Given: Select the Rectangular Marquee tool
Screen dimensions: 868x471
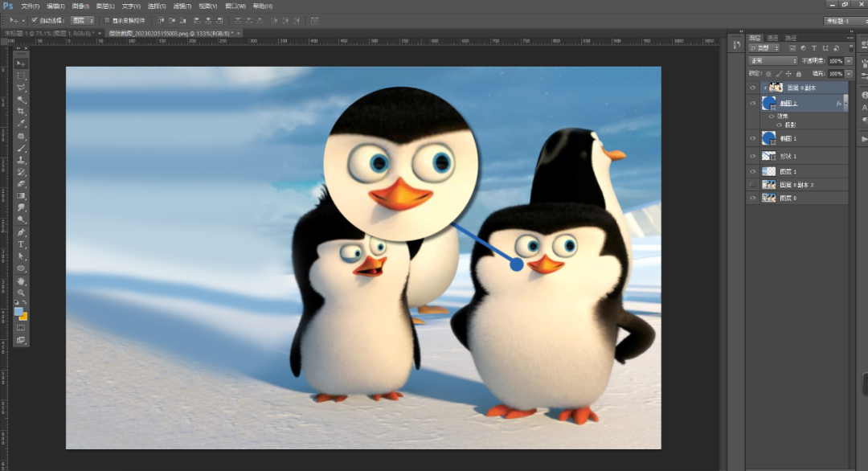Looking at the screenshot, I should (21, 76).
